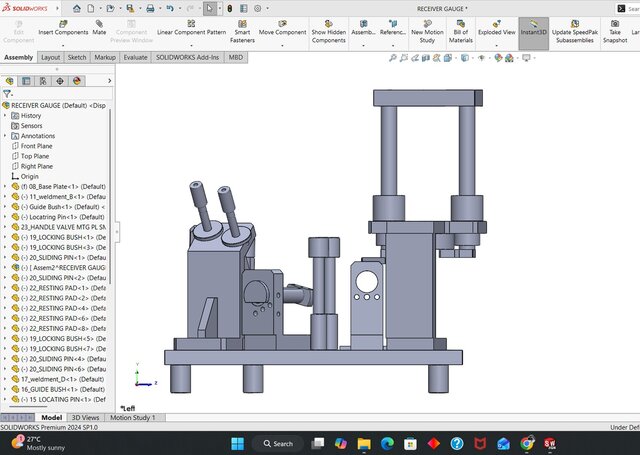Click the Windows taskbar Search box
Image resolution: width=640 pixels, height=455 pixels.
tap(278, 444)
